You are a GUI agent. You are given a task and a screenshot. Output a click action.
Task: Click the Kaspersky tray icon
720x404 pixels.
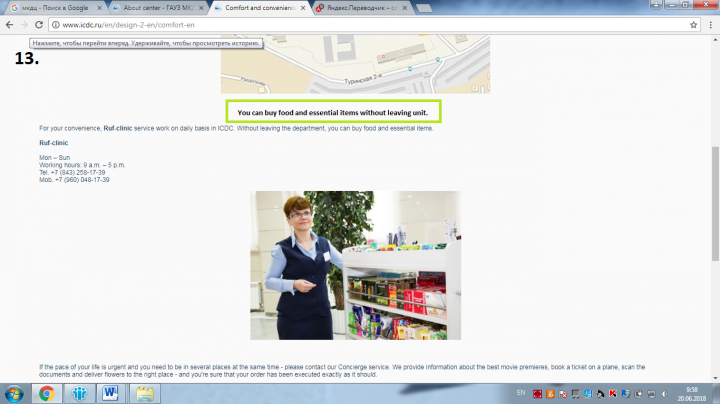point(613,394)
